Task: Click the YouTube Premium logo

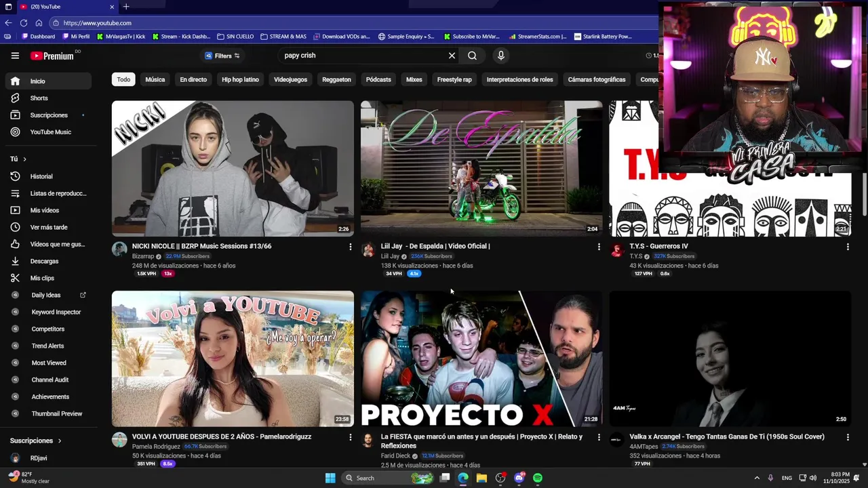Action: point(52,56)
